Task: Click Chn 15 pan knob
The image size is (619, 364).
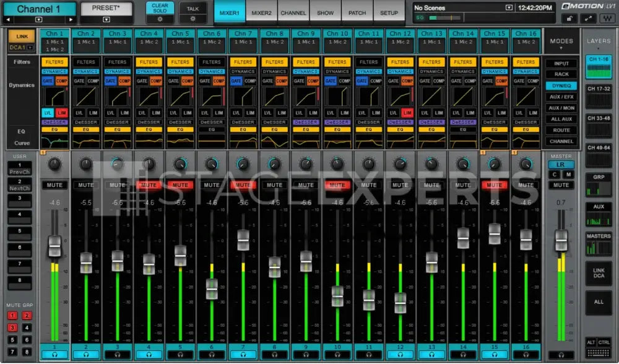Action: point(494,164)
